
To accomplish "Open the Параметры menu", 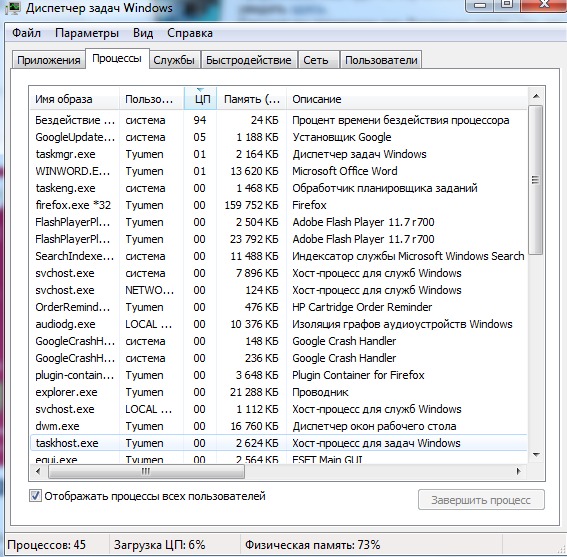I will (87, 33).
